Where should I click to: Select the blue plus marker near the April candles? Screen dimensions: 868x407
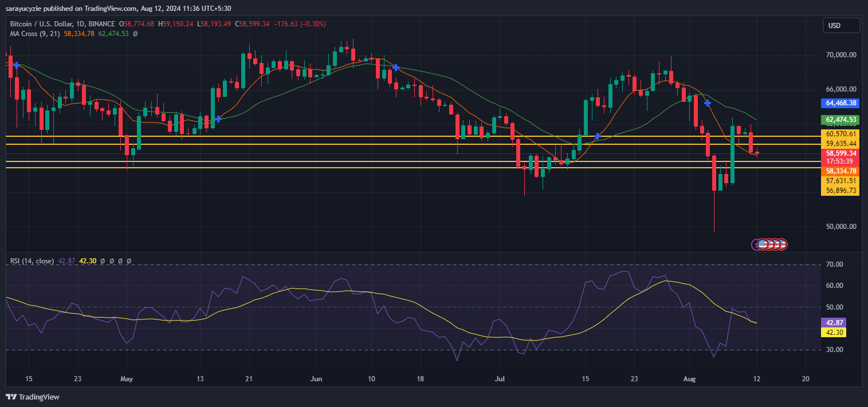218,120
